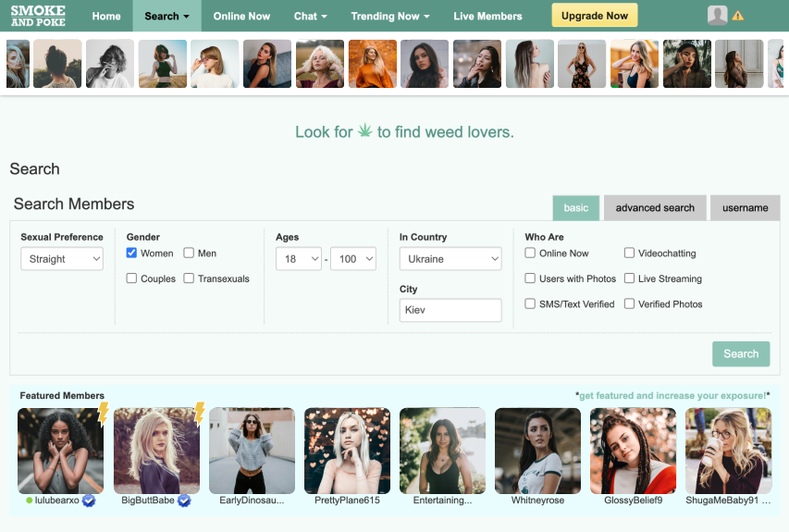Open BigButtBabe's featured photo
The image size is (789, 532).
[x=156, y=451]
